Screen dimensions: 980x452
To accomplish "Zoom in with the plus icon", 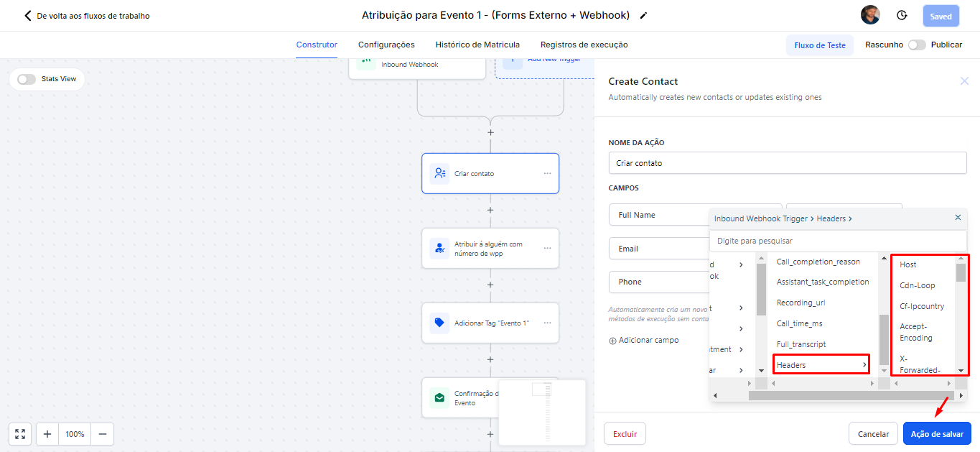I will pyautogui.click(x=47, y=434).
